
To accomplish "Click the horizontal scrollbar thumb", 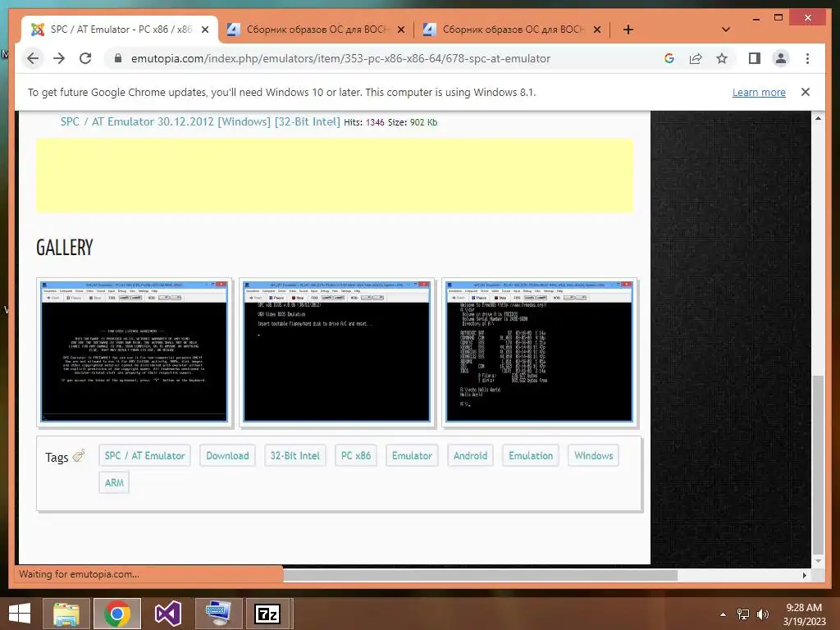I will [x=480, y=575].
